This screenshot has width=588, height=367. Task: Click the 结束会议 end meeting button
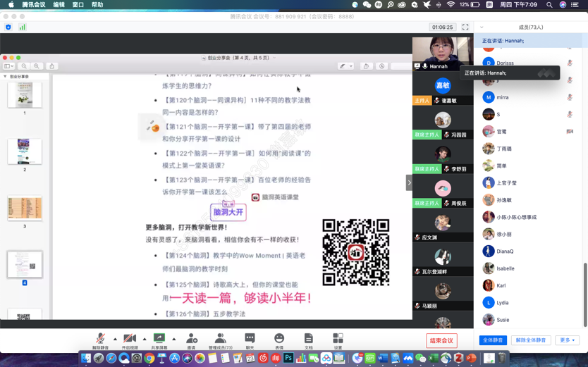[x=442, y=341]
